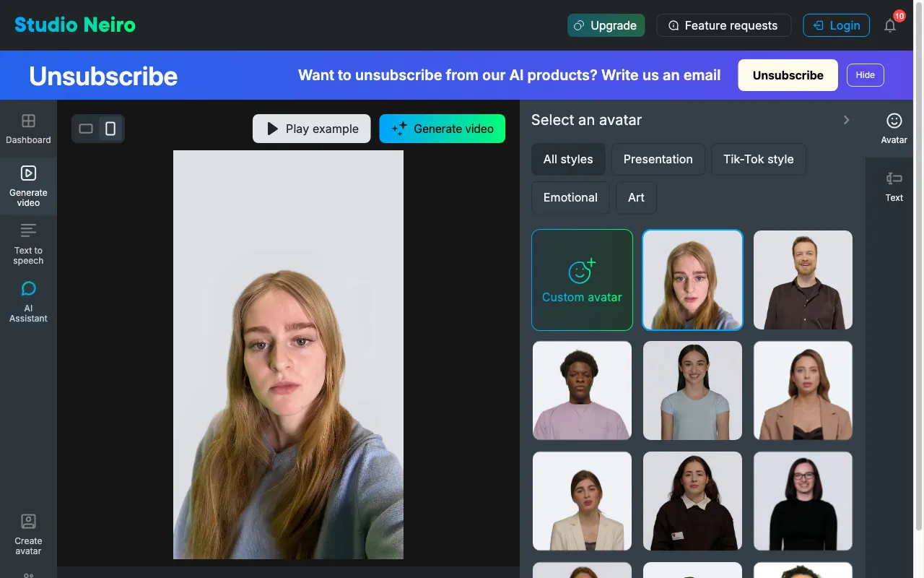Image resolution: width=924 pixels, height=578 pixels.
Task: Select the woman in tan blazer avatar
Action: tap(803, 390)
